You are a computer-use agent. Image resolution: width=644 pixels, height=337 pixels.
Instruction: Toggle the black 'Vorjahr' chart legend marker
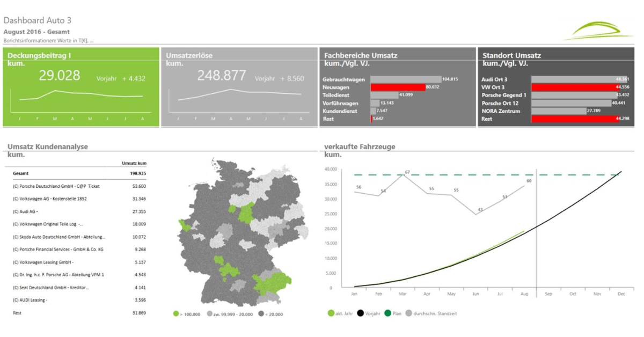(361, 313)
